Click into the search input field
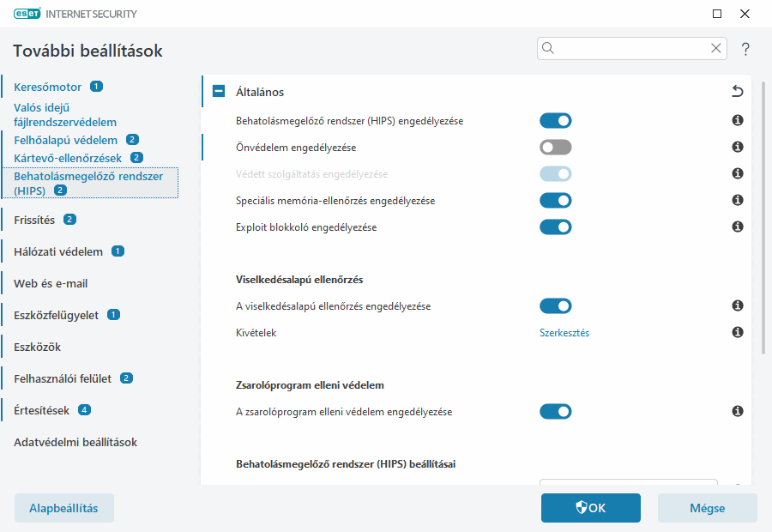This screenshot has height=532, width=772. click(x=630, y=48)
